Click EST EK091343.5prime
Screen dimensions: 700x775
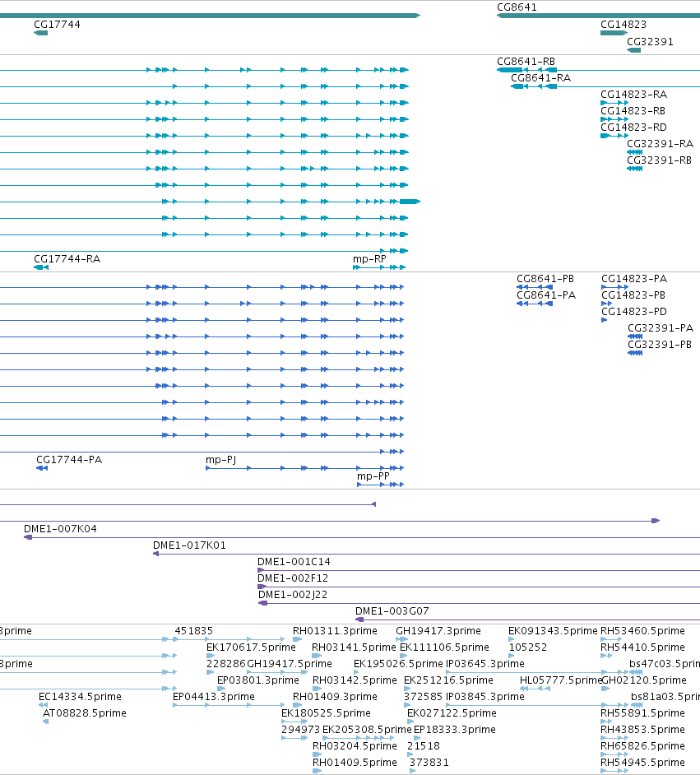coord(553,631)
